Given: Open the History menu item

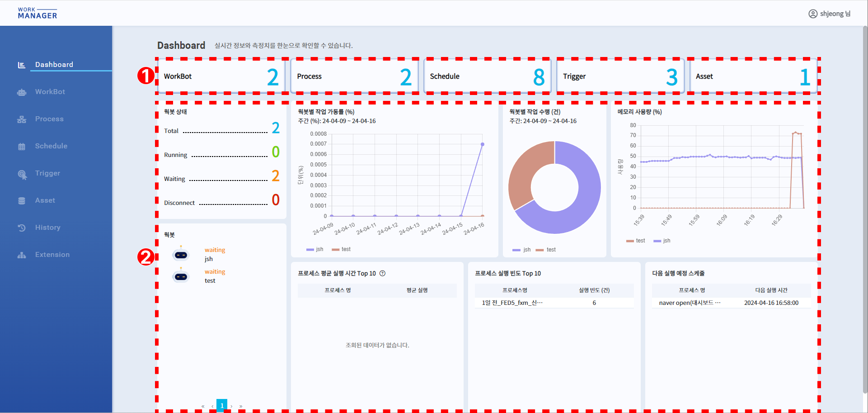Looking at the screenshot, I should 47,228.
